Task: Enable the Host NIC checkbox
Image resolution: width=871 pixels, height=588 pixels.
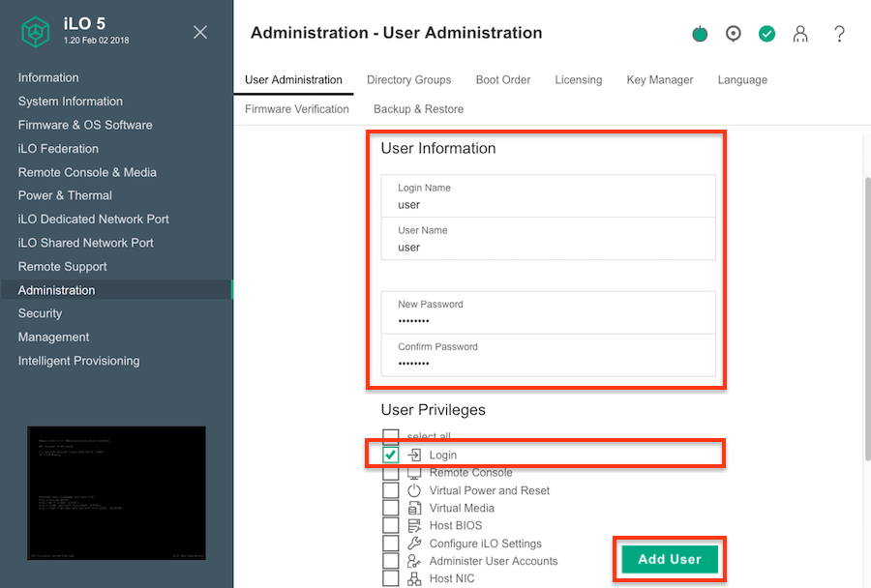Action: point(391,578)
